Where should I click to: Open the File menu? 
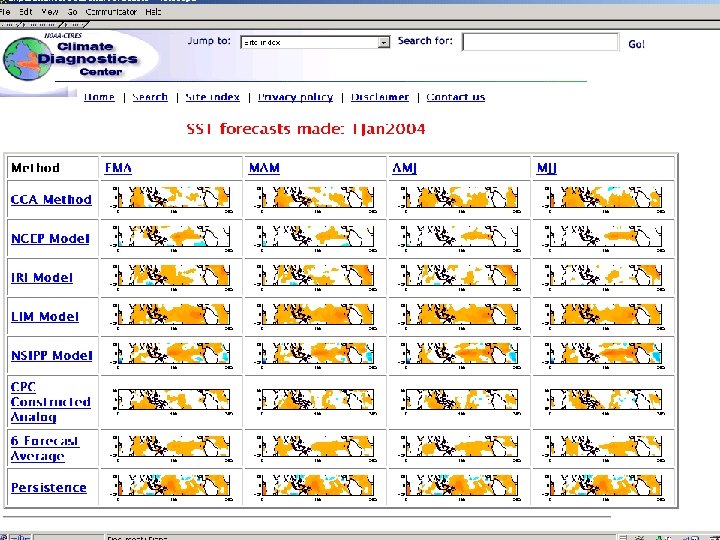[5, 12]
